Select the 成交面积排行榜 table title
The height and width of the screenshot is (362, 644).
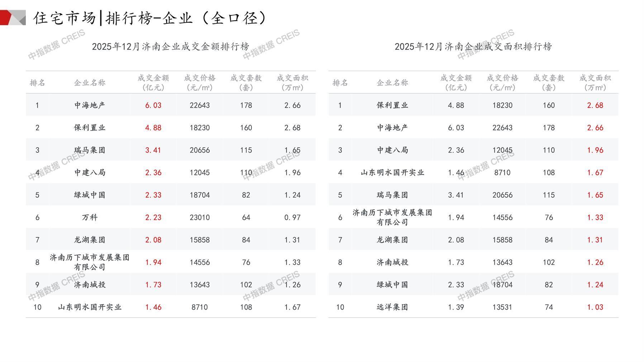473,47
